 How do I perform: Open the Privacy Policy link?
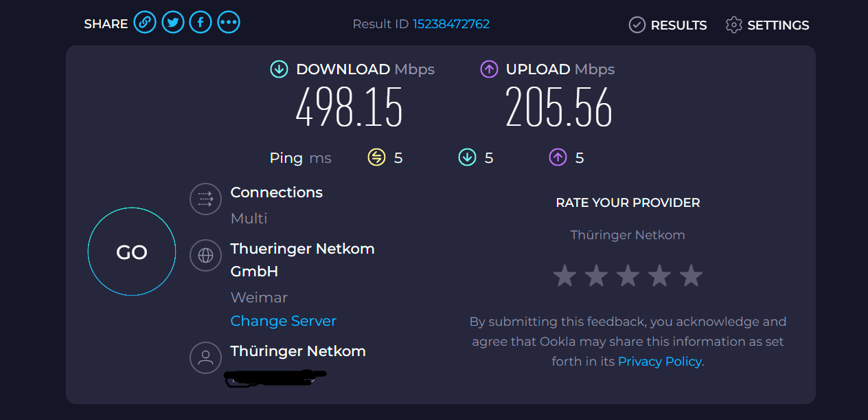[660, 361]
